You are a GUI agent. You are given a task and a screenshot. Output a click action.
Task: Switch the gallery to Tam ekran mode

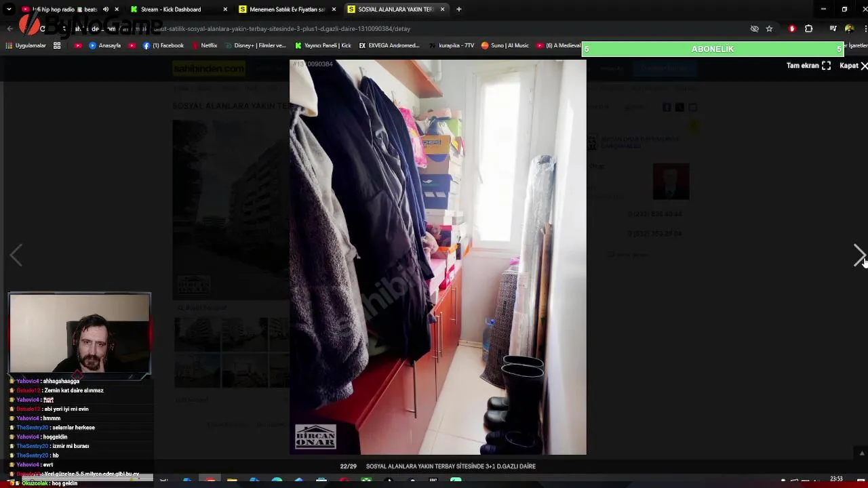(x=808, y=66)
